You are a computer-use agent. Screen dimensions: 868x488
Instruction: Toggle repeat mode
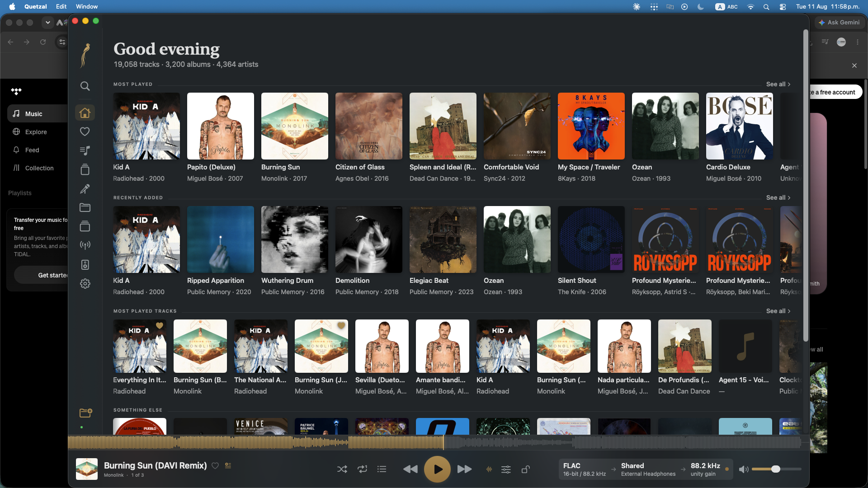pos(362,469)
